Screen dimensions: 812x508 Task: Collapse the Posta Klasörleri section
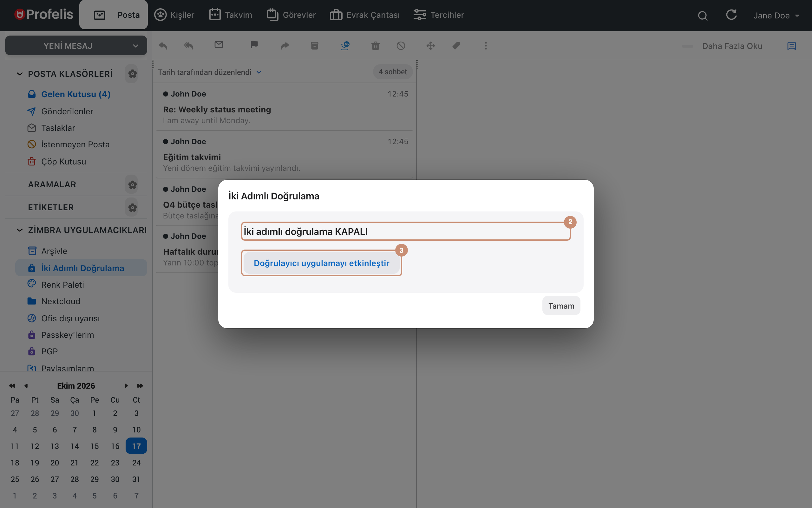pyautogui.click(x=20, y=74)
